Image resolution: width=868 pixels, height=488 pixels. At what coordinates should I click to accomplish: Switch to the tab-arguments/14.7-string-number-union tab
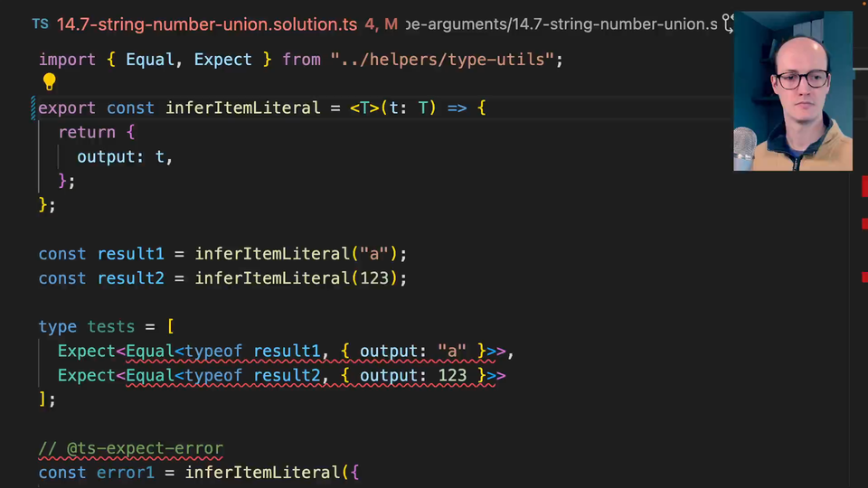point(561,23)
